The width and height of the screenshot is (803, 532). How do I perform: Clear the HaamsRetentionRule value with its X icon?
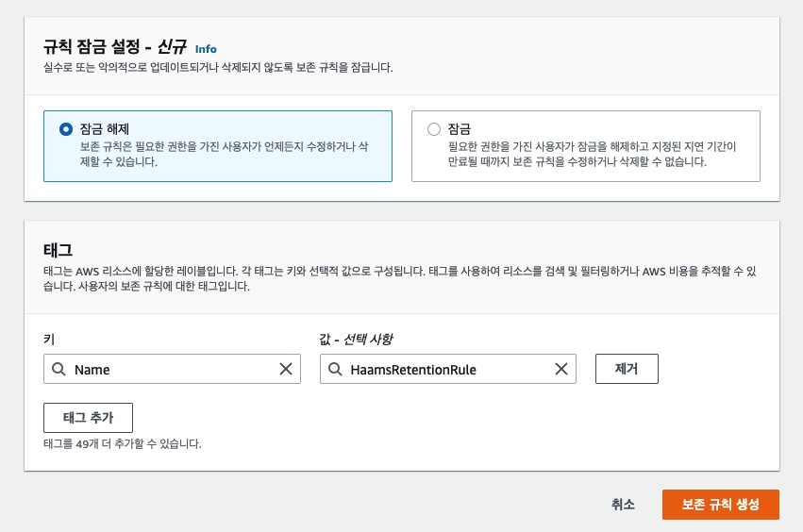click(561, 369)
